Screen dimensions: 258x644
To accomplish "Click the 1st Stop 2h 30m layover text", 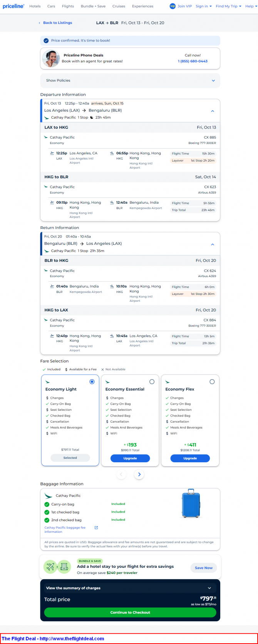I will (x=203, y=294).
